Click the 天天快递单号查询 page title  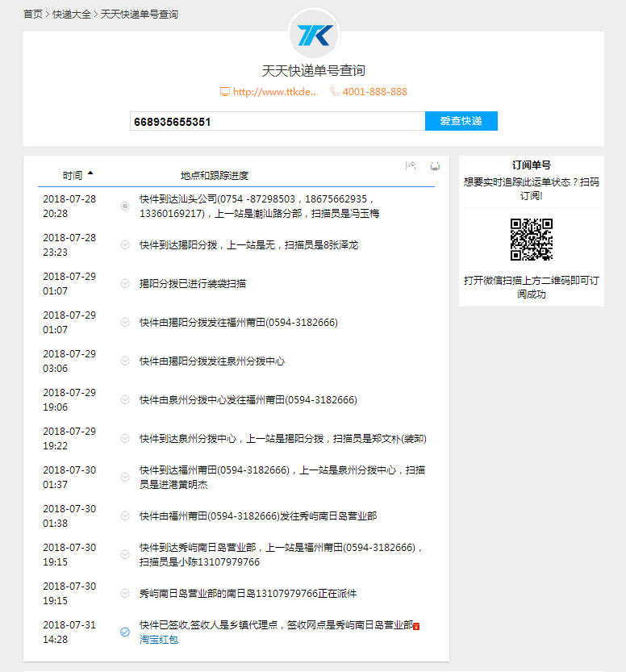click(314, 71)
